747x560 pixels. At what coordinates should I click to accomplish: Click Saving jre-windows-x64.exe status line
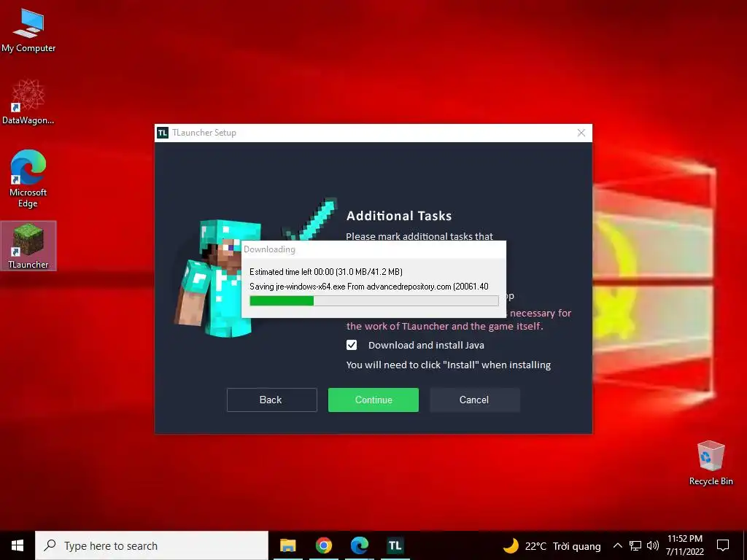pyautogui.click(x=368, y=286)
